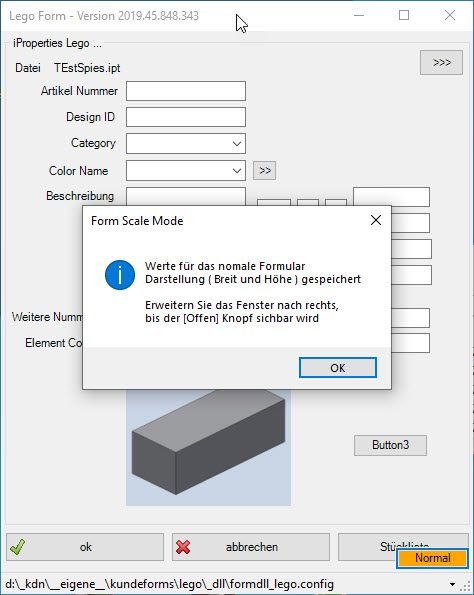Confirm with the green checkmark ok button
474x595 pixels.
[x=85, y=547]
